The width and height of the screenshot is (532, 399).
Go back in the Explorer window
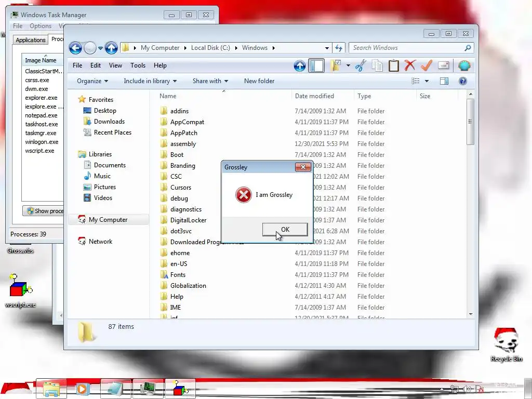pos(76,48)
